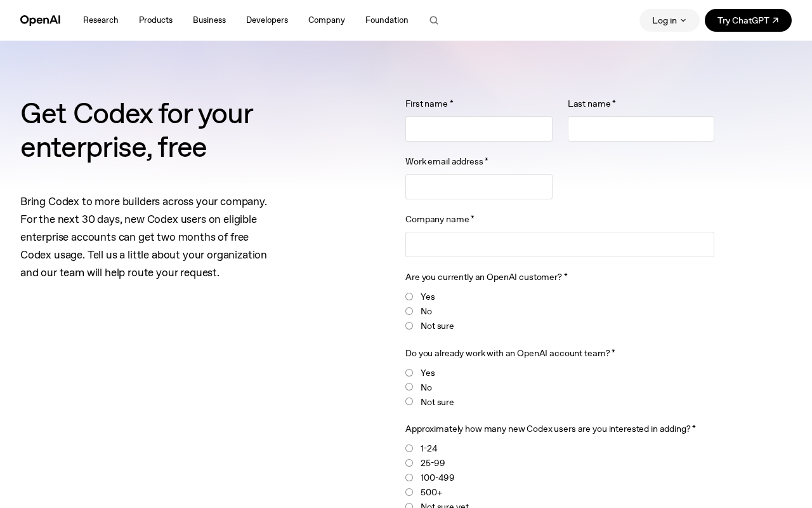The height and width of the screenshot is (508, 812).
Task: Select No for working with account team
Action: pyautogui.click(x=409, y=387)
